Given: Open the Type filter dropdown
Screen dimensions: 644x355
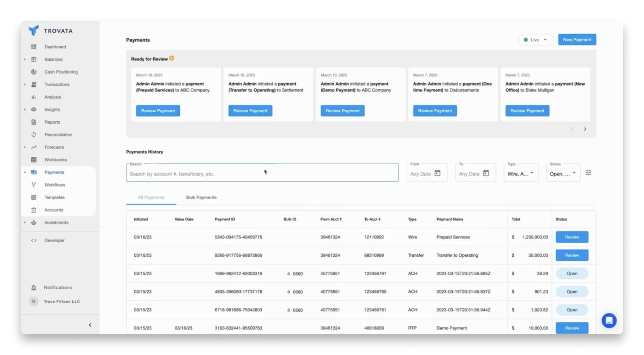Looking at the screenshot, I should click(521, 173).
